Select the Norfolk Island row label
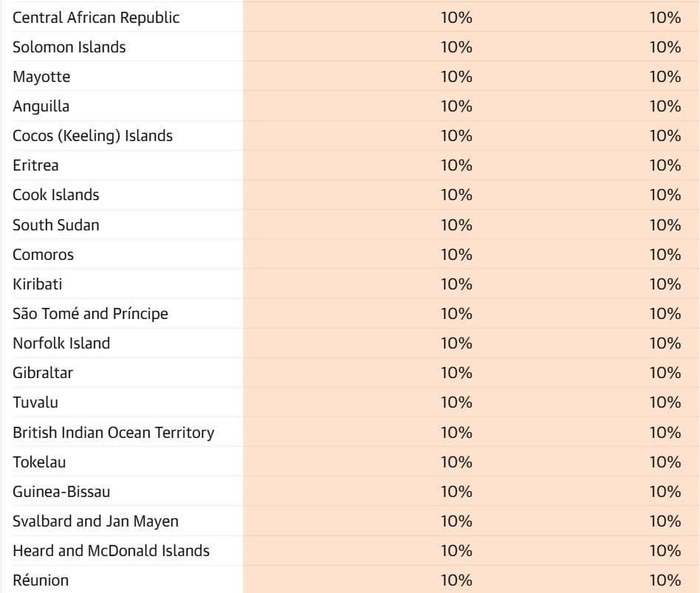 coord(61,343)
